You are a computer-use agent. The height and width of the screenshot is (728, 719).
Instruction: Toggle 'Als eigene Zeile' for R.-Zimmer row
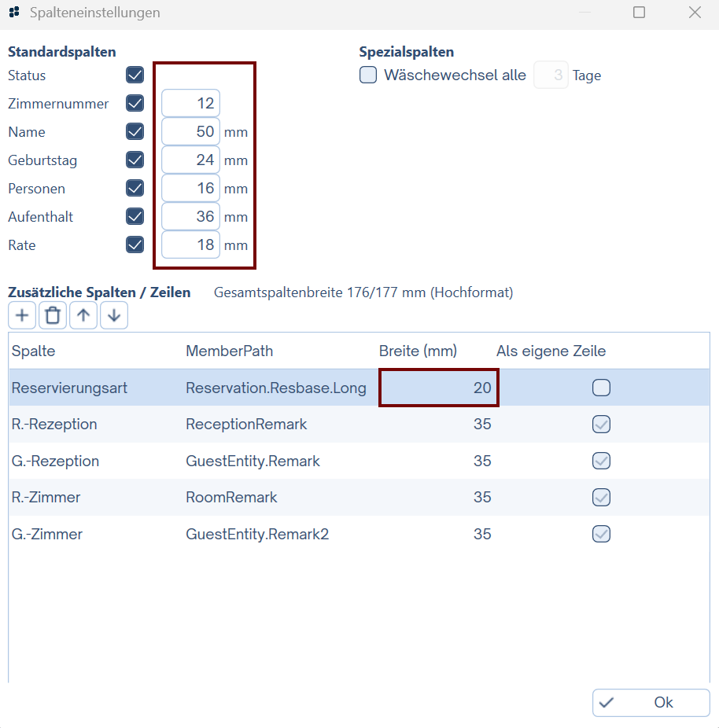[601, 498]
